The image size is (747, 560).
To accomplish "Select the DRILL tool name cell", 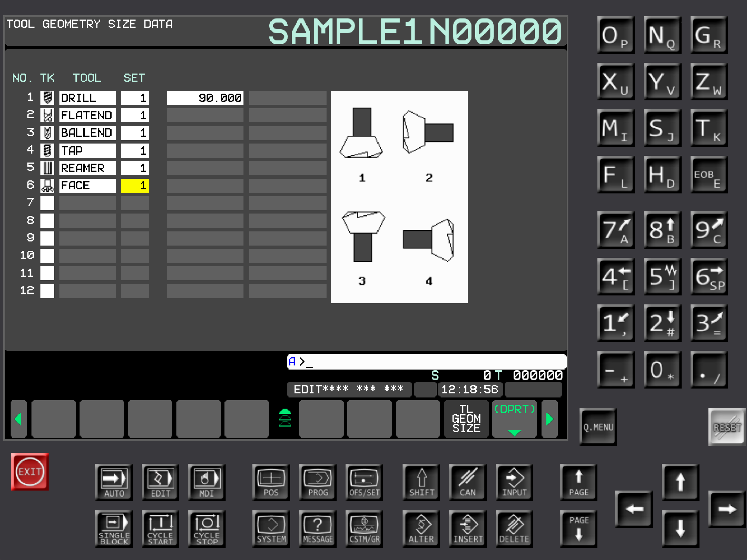I will click(87, 98).
